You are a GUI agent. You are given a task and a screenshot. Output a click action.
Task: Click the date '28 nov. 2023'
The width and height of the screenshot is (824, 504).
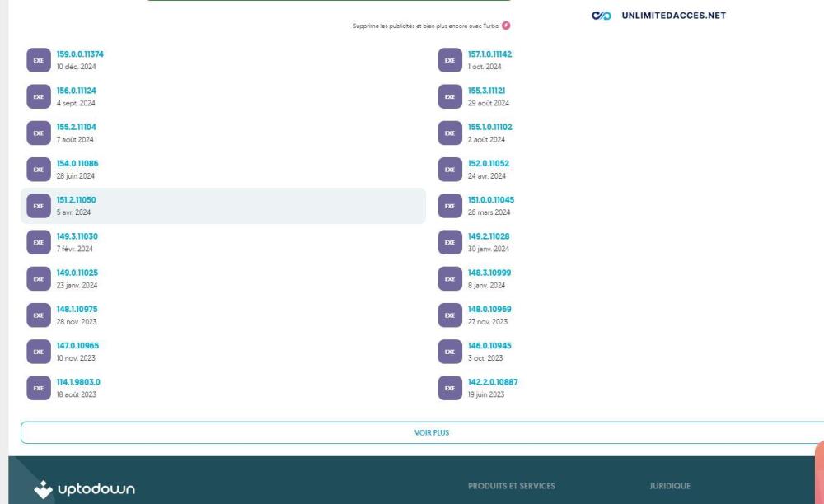click(77, 322)
